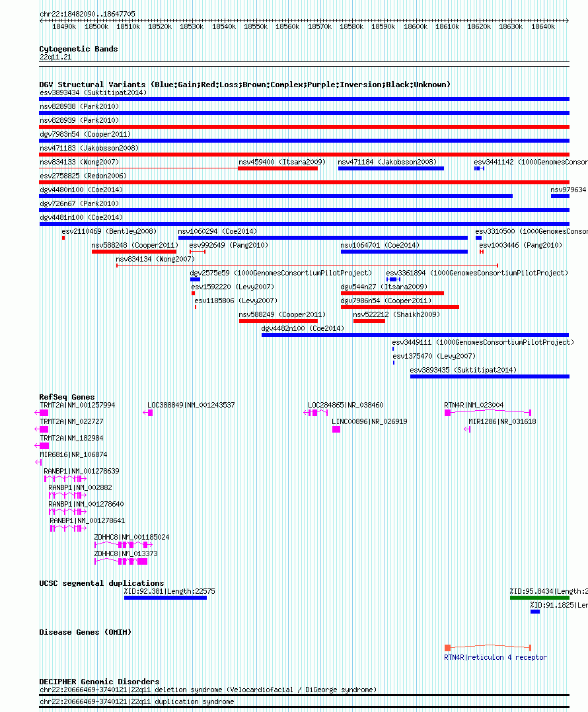This screenshot has height=712, width=588.
Task: Click the chr22:18482090..18647705 region label
Action: tap(87, 14)
